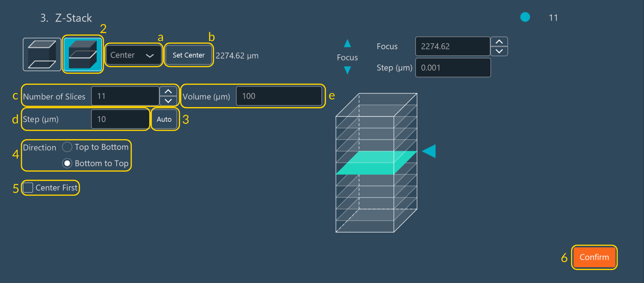Click the Focus down triangle arrow

(x=347, y=70)
